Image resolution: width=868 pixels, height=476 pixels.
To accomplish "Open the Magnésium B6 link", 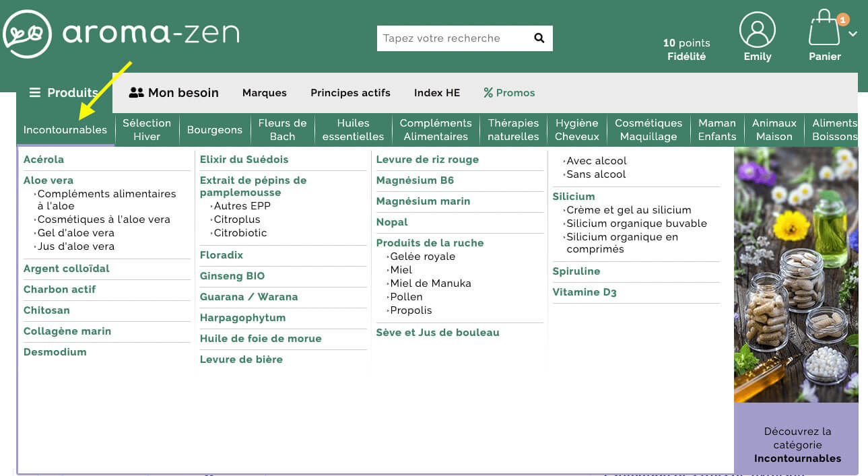I will [x=415, y=180].
